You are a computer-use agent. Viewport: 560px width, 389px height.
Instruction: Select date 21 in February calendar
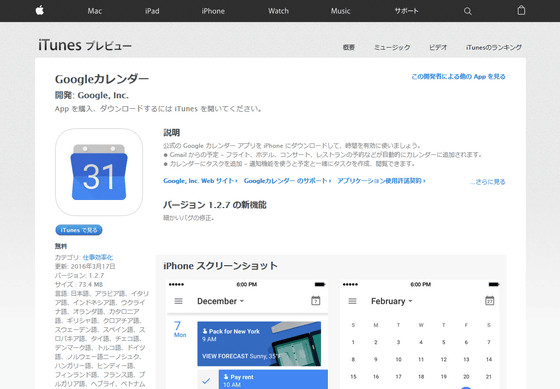pos(489,376)
